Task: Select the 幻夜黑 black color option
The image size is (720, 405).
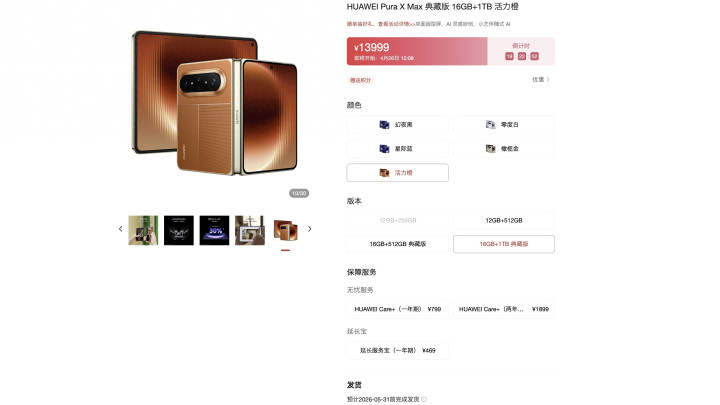Action: pos(397,124)
